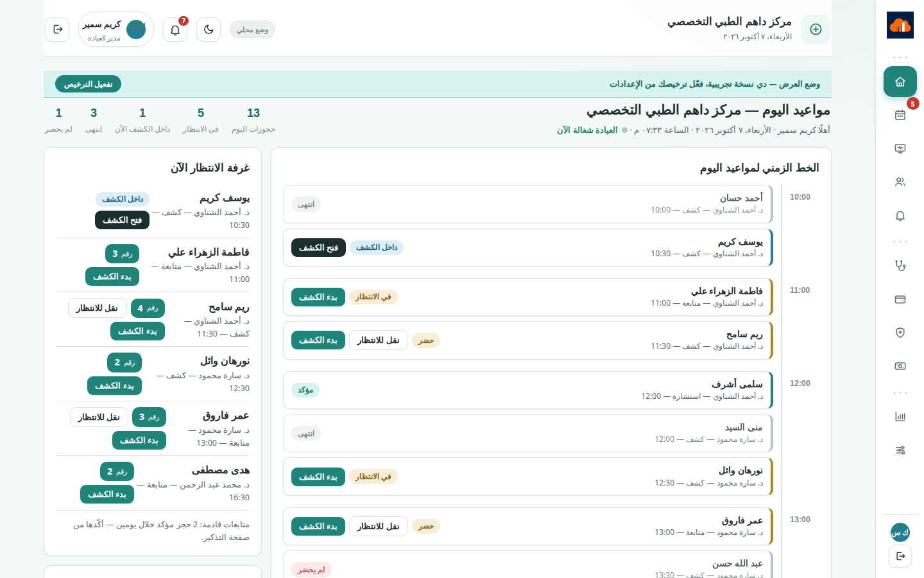Image resolution: width=924 pixels, height=578 pixels.
Task: Click فتح الكشف in waiting room for يوسف كريم
Action: point(122,220)
